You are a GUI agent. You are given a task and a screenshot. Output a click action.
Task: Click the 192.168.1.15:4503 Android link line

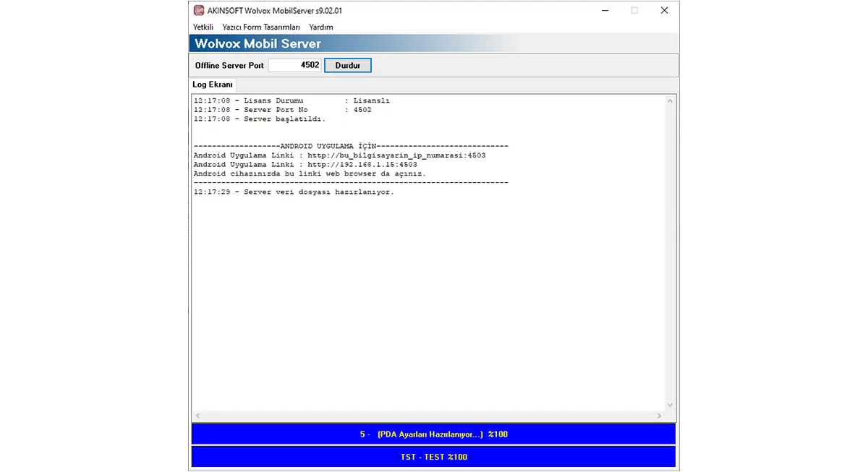(x=305, y=165)
